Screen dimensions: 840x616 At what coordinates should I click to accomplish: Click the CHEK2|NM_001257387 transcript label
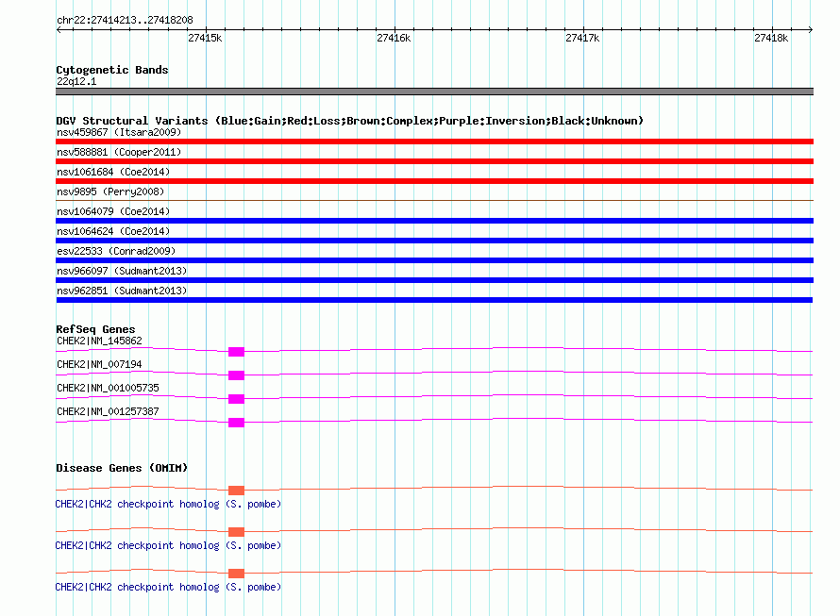(108, 412)
